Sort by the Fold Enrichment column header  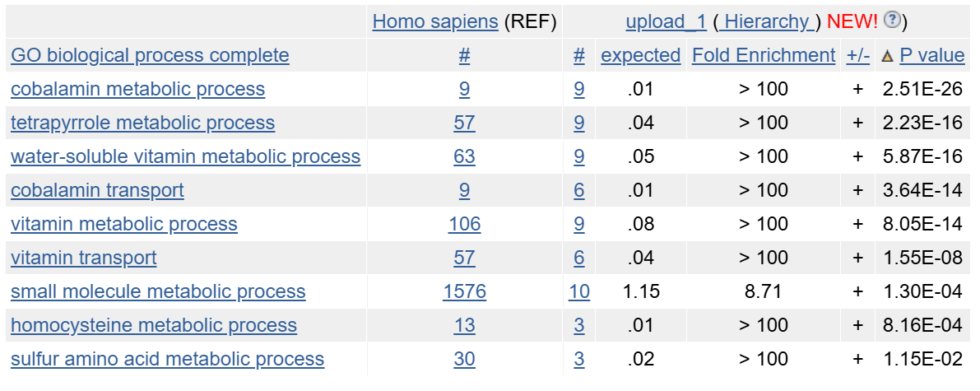763,56
